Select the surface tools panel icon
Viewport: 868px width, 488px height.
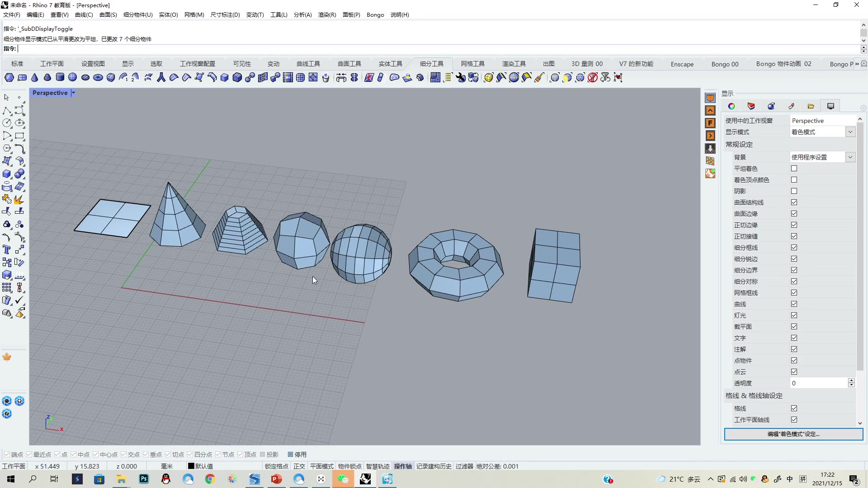point(349,64)
